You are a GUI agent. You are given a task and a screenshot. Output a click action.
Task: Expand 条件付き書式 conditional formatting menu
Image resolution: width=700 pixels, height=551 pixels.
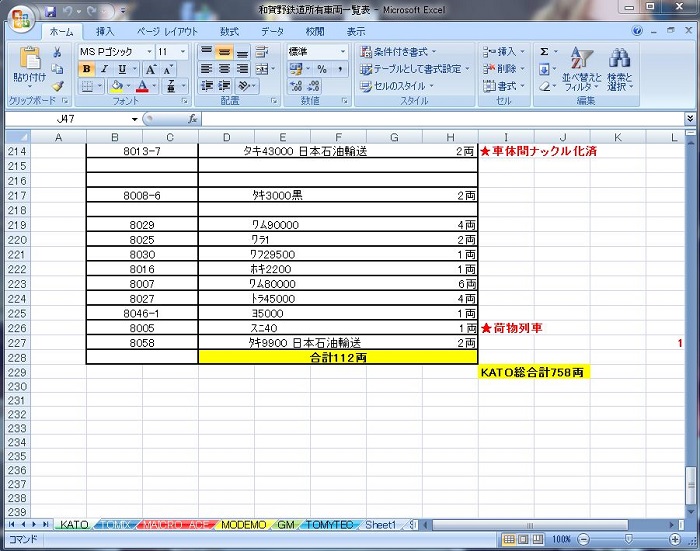398,52
